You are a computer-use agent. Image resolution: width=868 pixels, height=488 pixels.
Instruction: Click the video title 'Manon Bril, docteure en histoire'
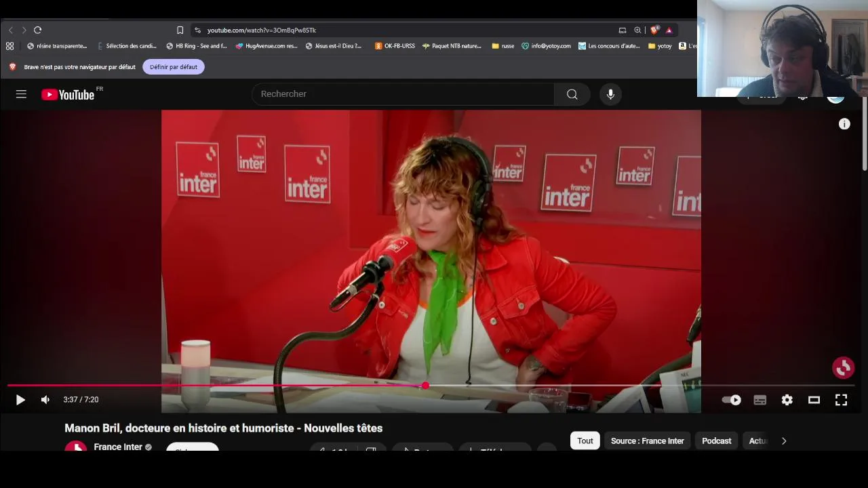coord(223,428)
